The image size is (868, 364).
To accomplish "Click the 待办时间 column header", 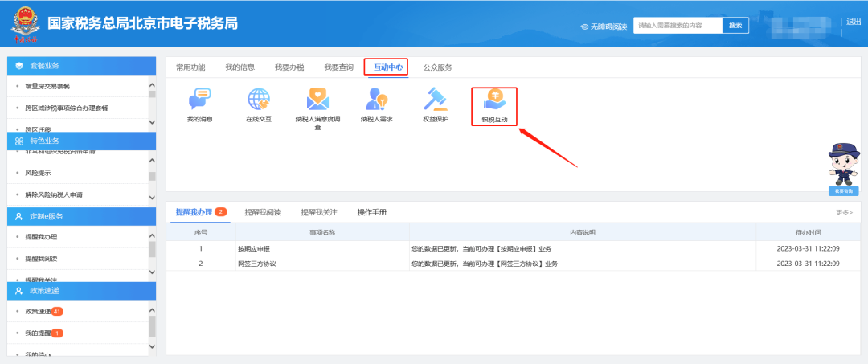I will (809, 232).
